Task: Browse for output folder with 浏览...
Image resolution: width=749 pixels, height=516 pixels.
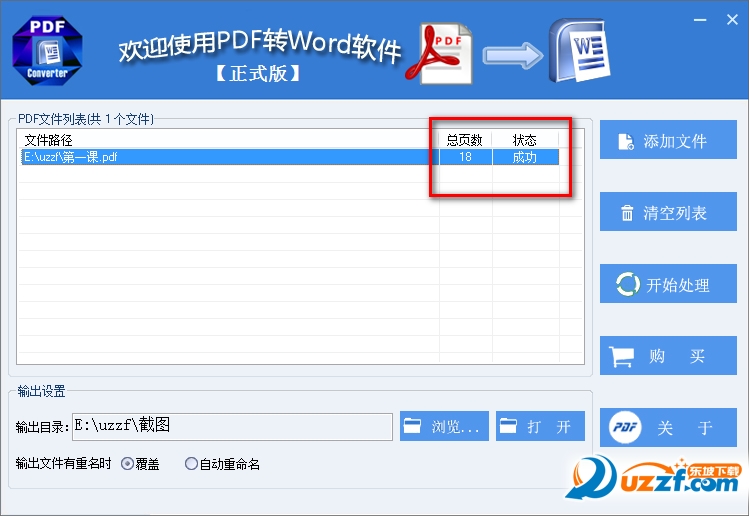Action: coord(444,426)
